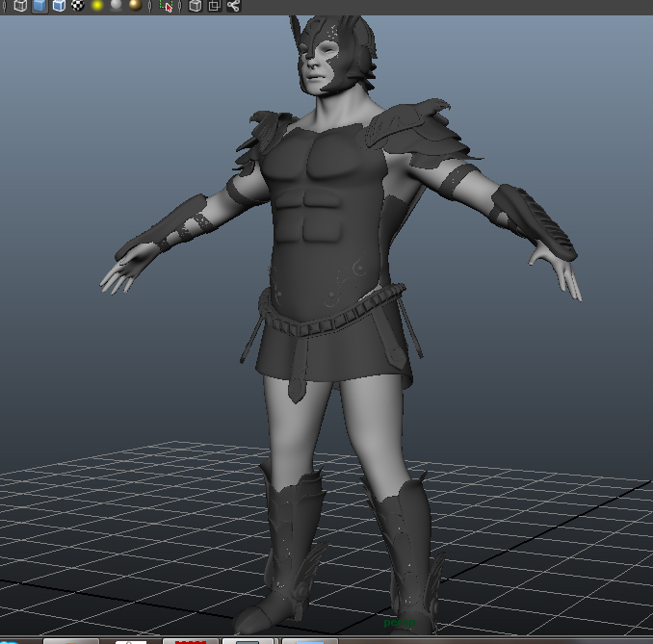Toggle the checkered Textured display icon
Viewport: 653px width, 644px height.
tap(78, 6)
